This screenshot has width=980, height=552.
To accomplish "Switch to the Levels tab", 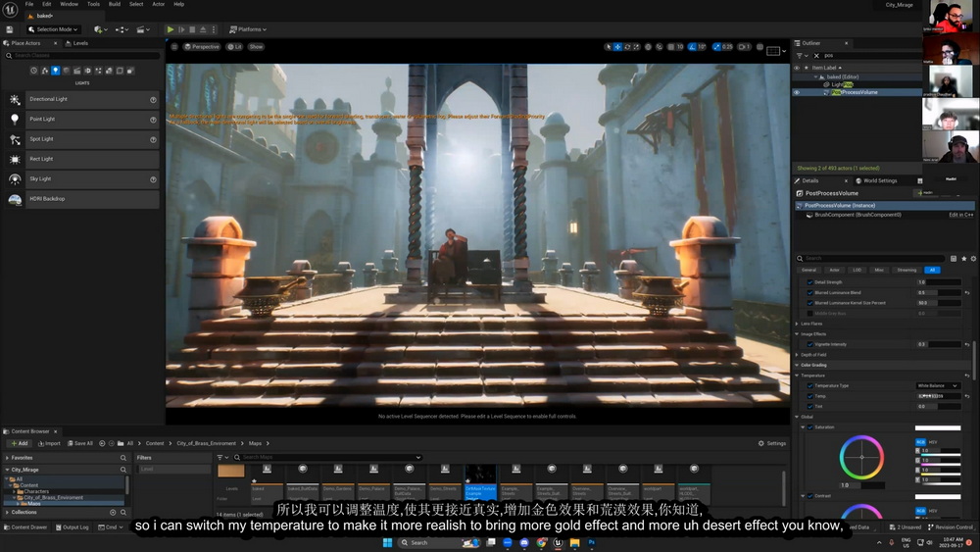I will tap(77, 43).
